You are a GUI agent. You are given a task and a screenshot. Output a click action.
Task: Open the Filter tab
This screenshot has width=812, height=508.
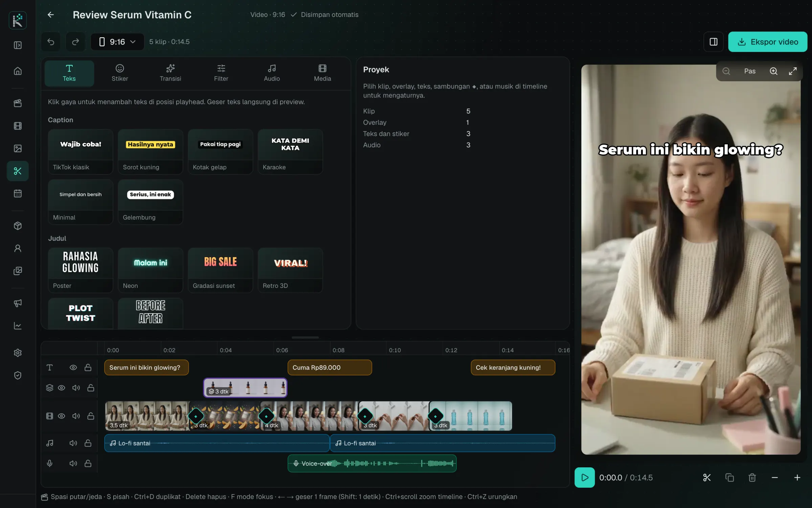coord(221,73)
